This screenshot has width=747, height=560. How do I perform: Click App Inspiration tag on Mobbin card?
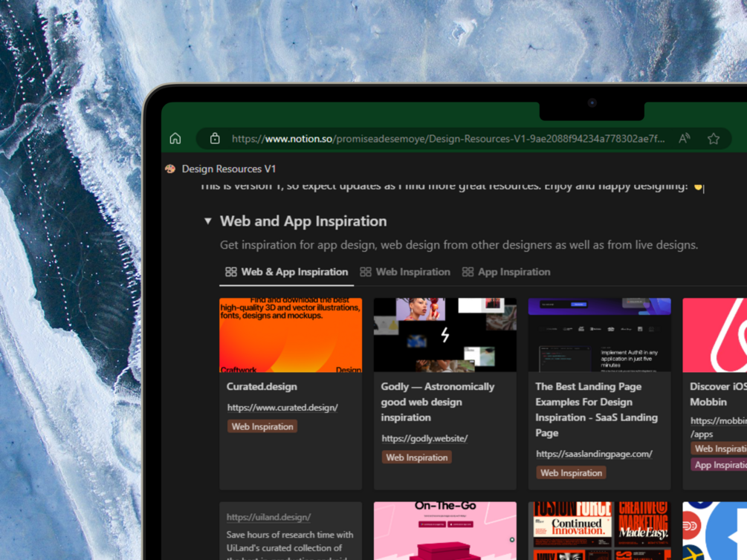719,465
